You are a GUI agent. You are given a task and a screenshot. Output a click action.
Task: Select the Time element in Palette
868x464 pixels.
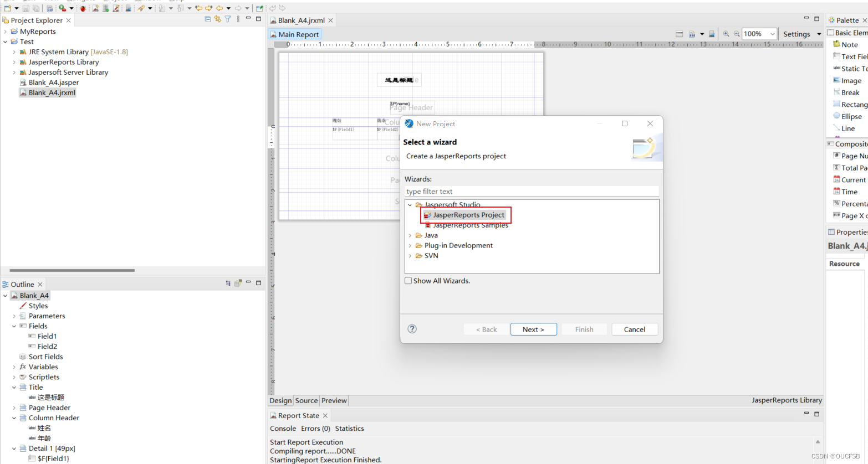[x=845, y=192]
